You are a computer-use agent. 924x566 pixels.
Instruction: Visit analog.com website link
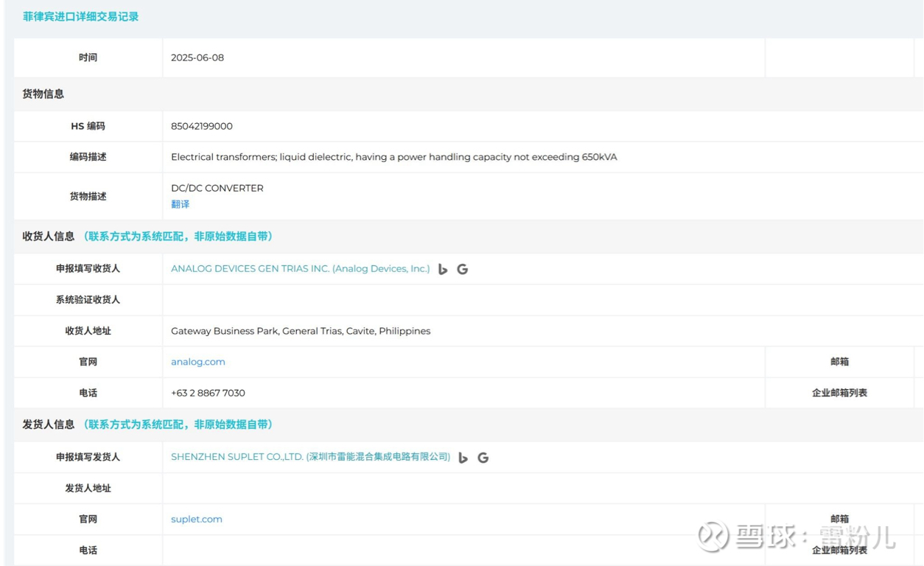tap(198, 362)
